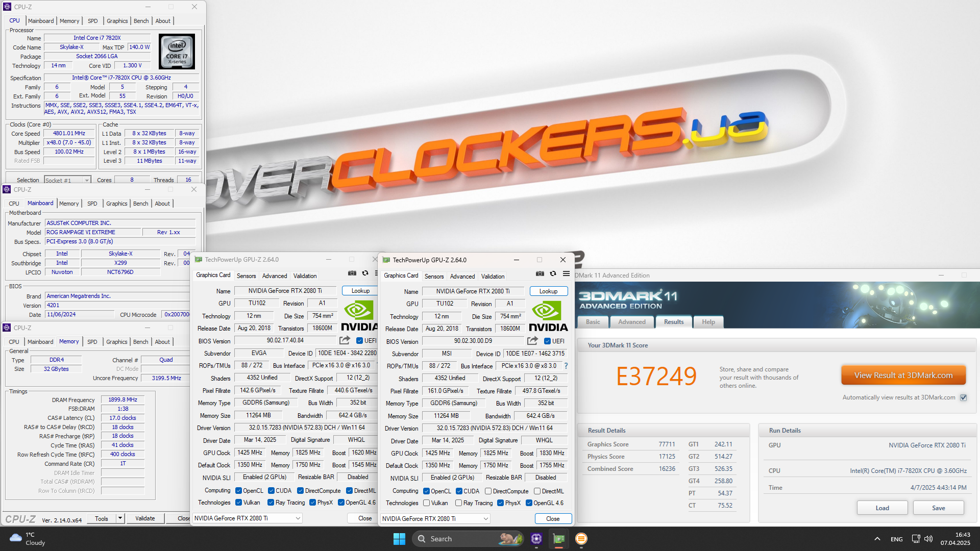This screenshot has height=551, width=980.
Task: Click Intel Core i7 X-series logo
Action: point(177,52)
